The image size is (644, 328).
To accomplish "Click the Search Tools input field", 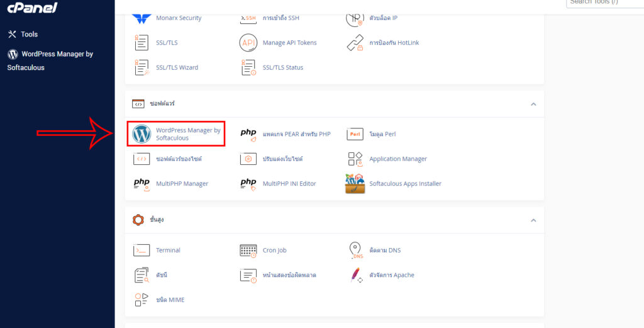I will point(605,3).
